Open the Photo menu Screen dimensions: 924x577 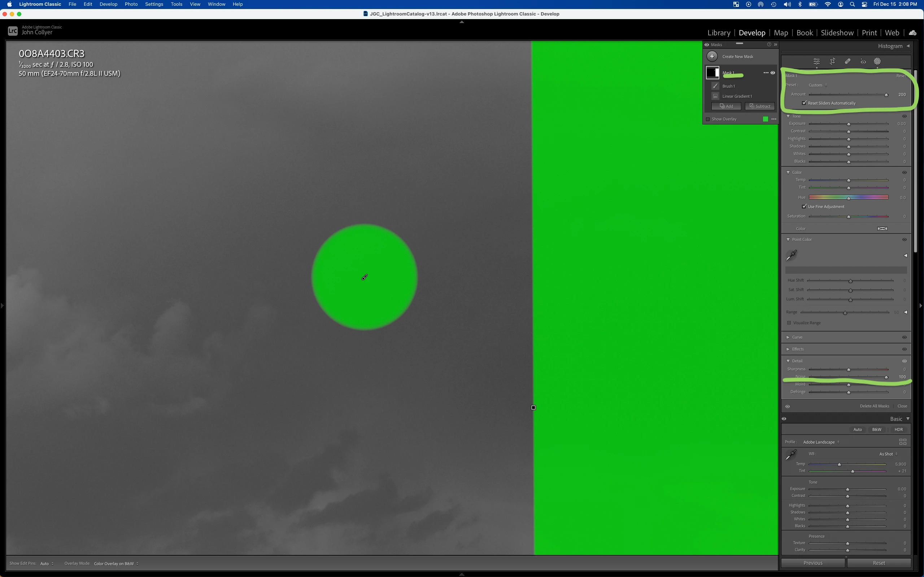[131, 4]
